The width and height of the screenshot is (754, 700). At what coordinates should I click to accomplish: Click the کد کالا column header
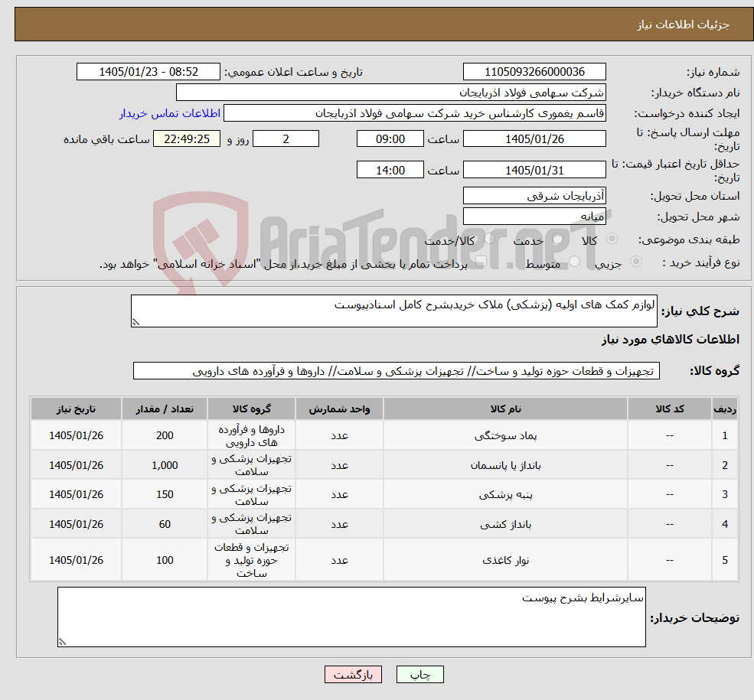[669, 409]
